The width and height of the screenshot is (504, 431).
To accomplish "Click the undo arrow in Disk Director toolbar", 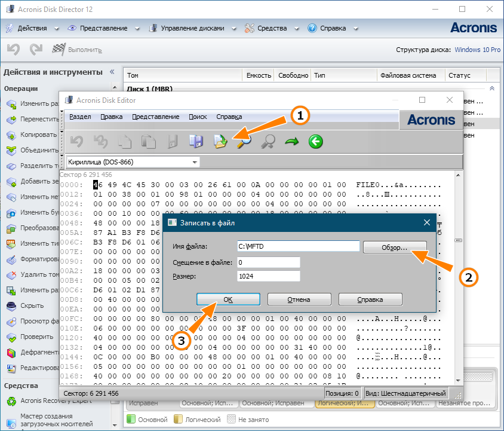I will [x=13, y=50].
